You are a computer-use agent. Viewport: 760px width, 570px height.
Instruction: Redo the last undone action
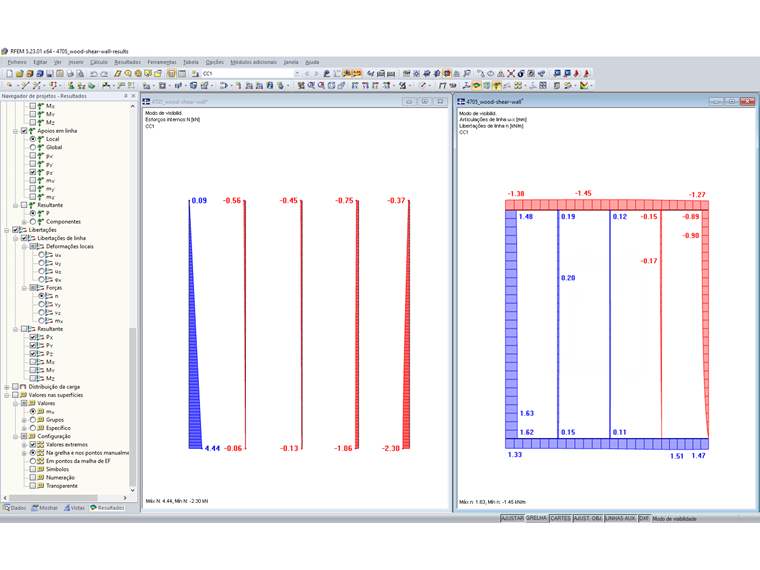104,73
